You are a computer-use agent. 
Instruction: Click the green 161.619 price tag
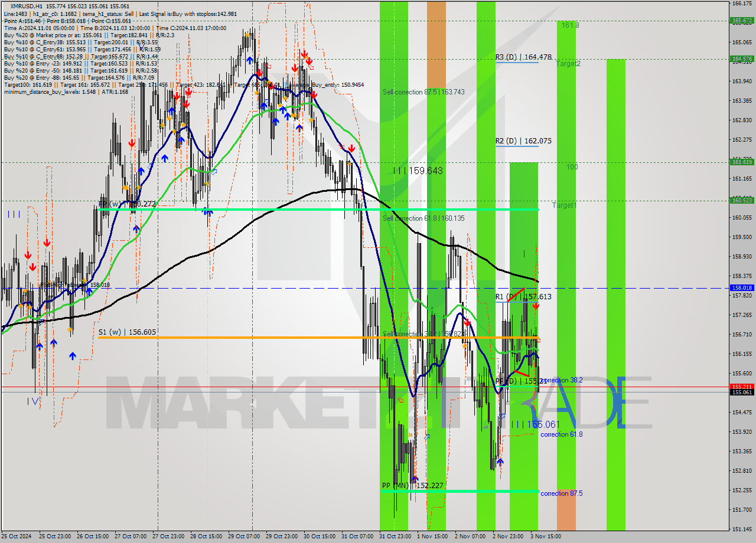click(x=742, y=162)
